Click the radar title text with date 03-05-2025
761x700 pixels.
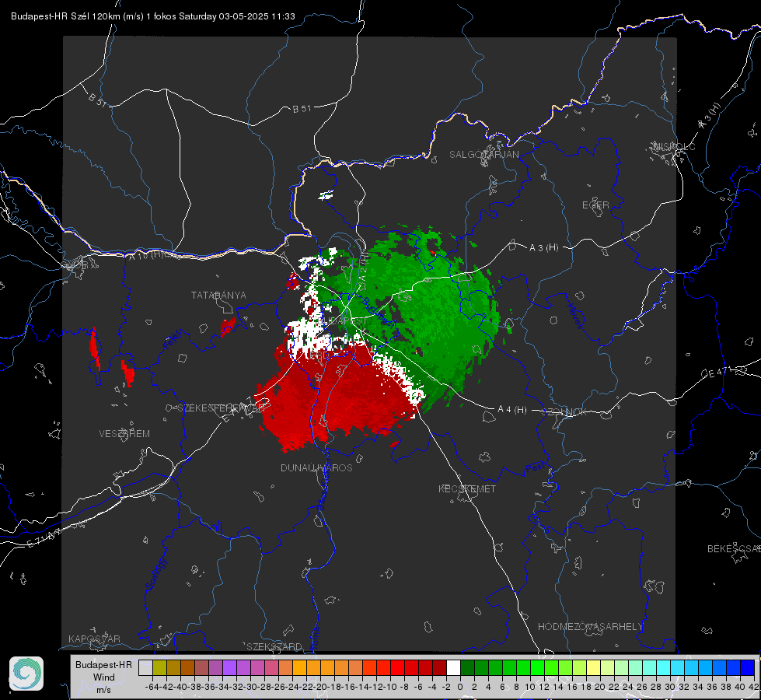153,16
